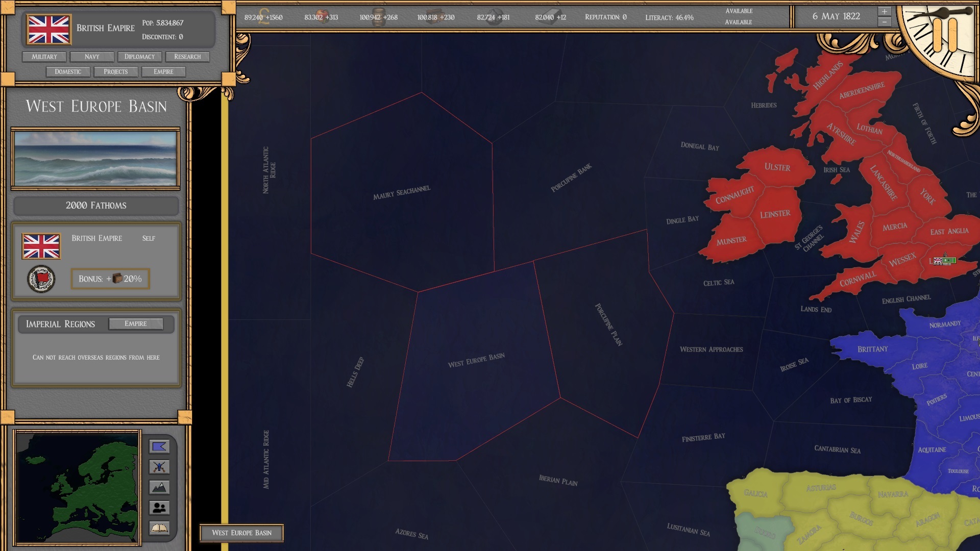Increase game speed with plus button

[885, 12]
